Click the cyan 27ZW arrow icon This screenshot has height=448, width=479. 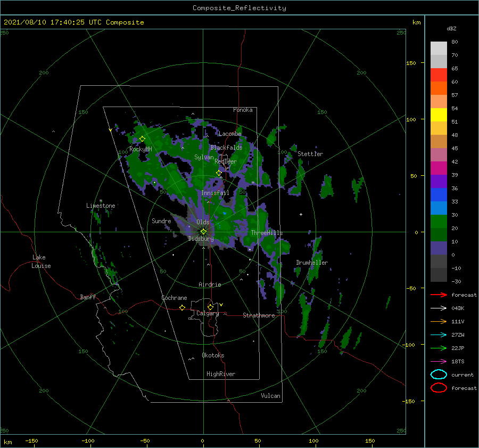click(x=439, y=335)
